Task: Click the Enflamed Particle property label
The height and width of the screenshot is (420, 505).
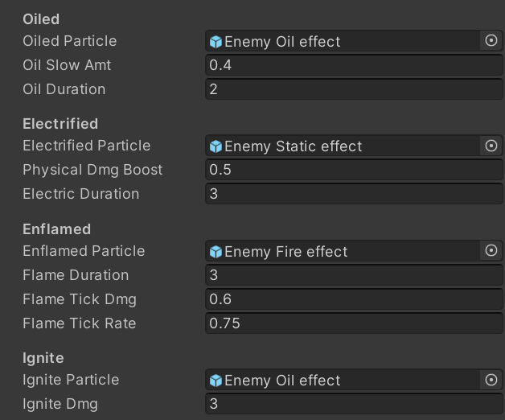Action: 84,251
